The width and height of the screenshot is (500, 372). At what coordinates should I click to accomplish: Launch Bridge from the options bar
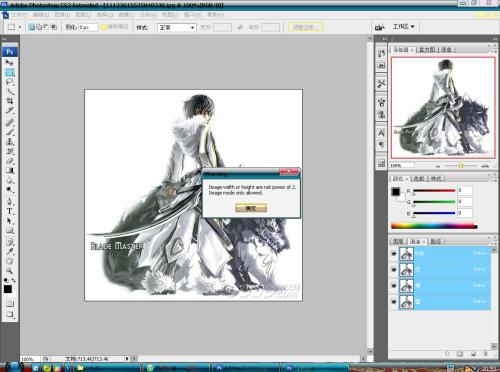[380, 27]
